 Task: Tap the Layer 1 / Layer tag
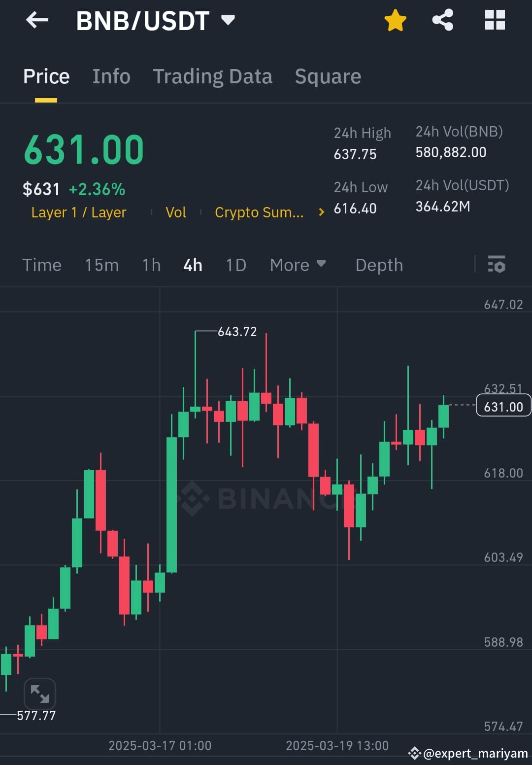pos(78,212)
